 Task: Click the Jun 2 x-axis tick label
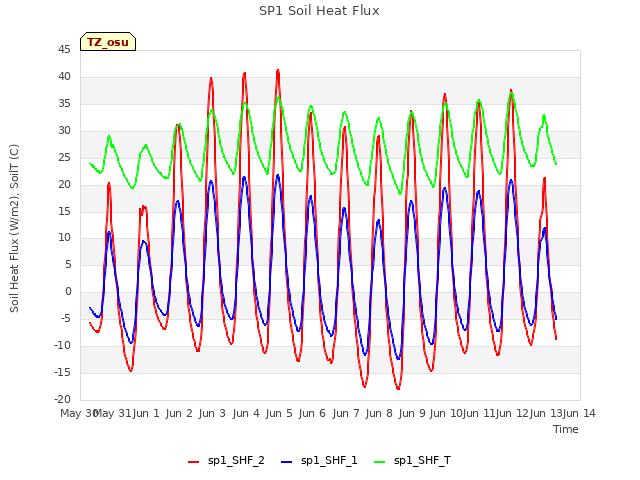click(x=179, y=413)
